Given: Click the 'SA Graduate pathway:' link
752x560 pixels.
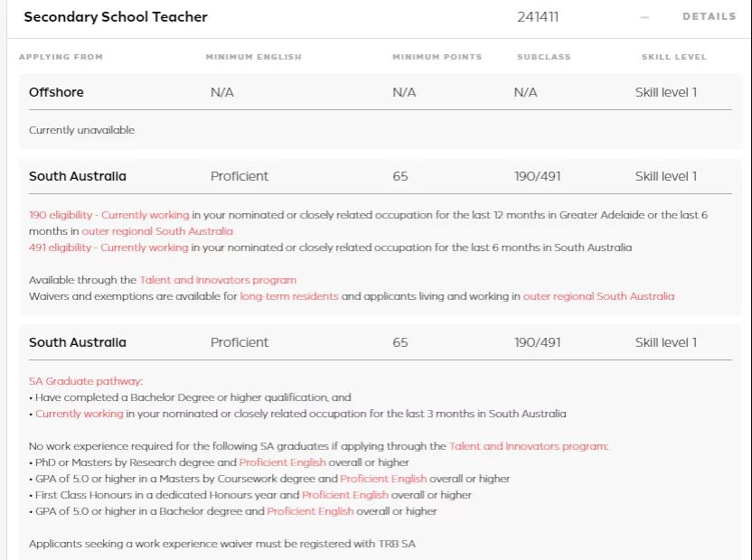Looking at the screenshot, I should [86, 381].
